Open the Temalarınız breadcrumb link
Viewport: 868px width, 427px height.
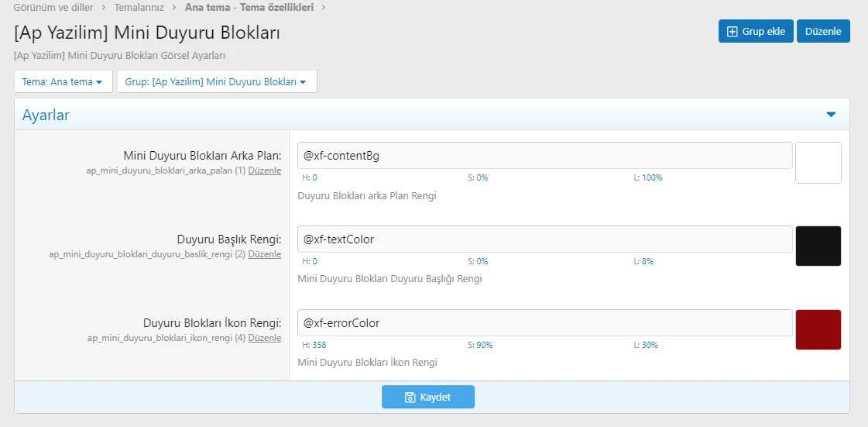(x=139, y=8)
